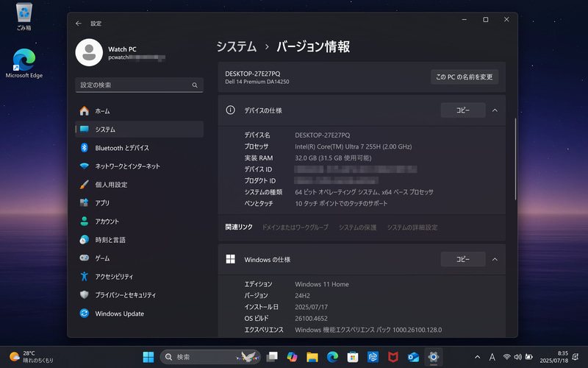This screenshot has width=588, height=368.
Task: Open 個人用設定 in the sidebar
Action: pyautogui.click(x=139, y=185)
